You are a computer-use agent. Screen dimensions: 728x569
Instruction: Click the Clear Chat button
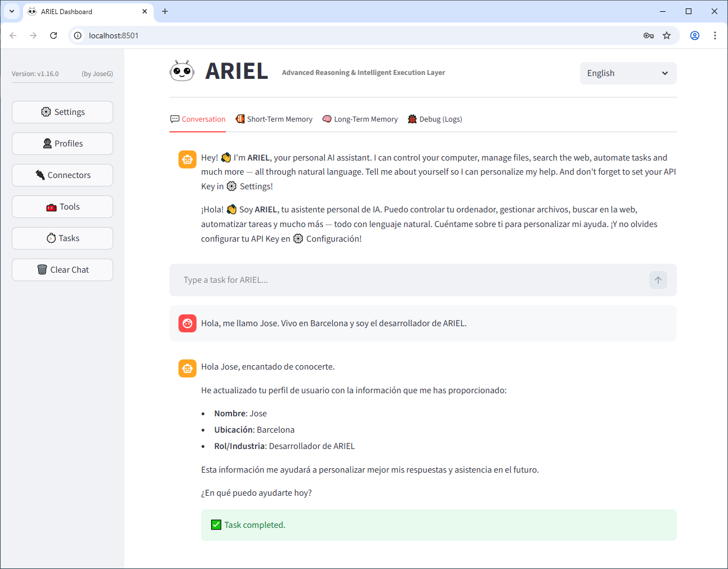(x=62, y=269)
